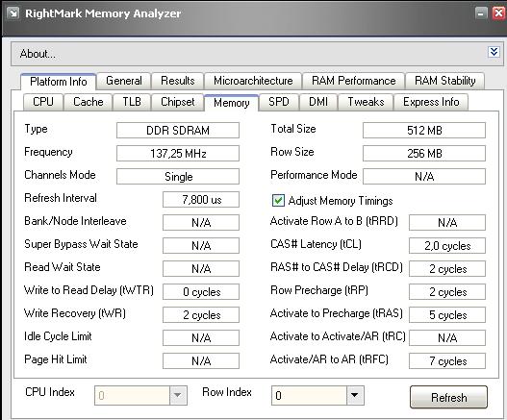Open the Row Index dropdown arrow
This screenshot has height=420, width=507.
pos(355,395)
